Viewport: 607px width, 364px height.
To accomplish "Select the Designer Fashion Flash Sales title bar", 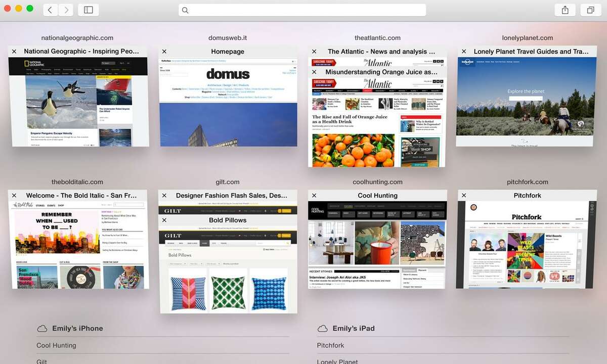I will (x=228, y=196).
